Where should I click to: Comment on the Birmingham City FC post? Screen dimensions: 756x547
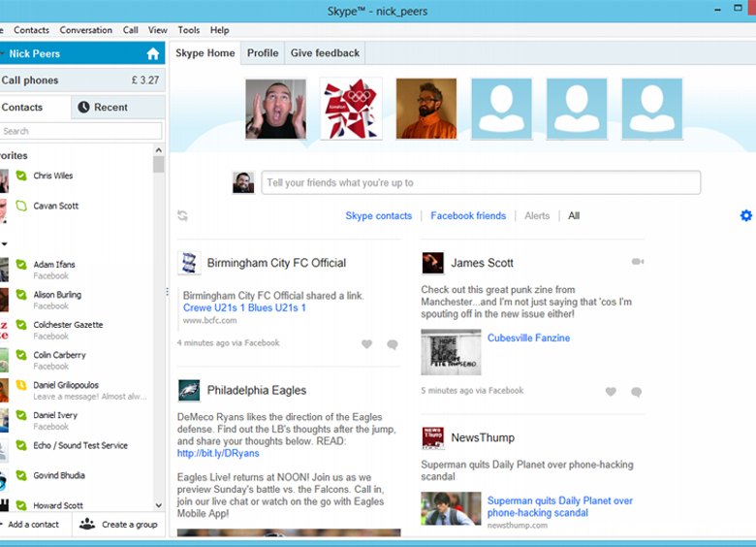(x=393, y=344)
